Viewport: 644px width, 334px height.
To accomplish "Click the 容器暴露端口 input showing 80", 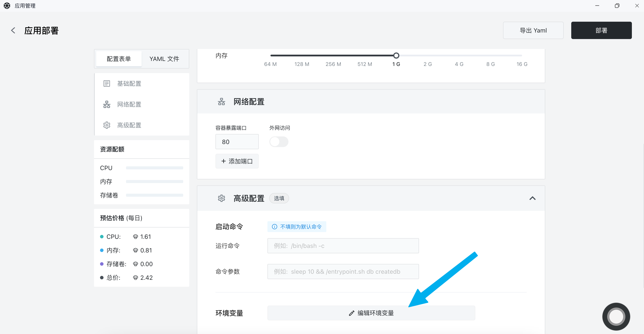I will (237, 142).
